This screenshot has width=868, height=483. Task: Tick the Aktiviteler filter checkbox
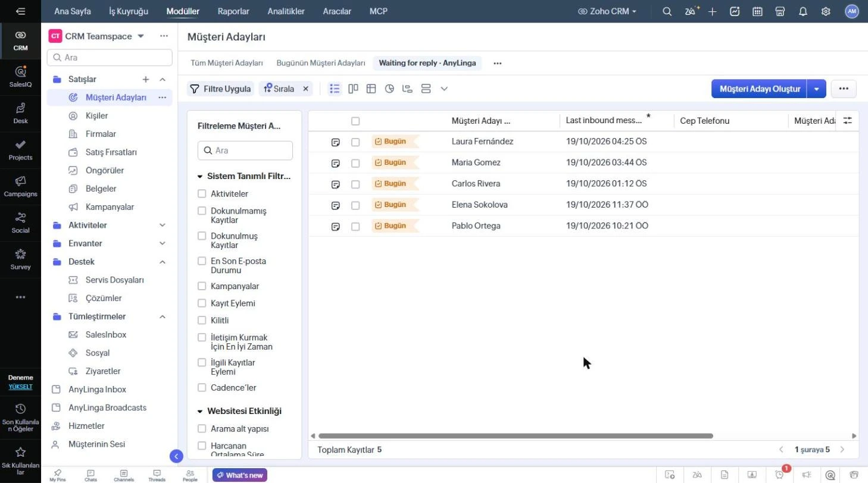[202, 194]
